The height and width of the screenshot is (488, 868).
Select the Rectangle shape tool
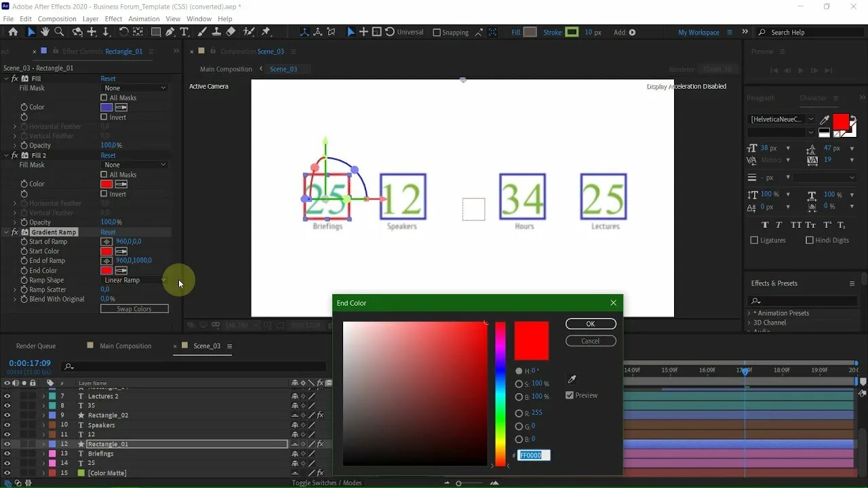coord(156,32)
